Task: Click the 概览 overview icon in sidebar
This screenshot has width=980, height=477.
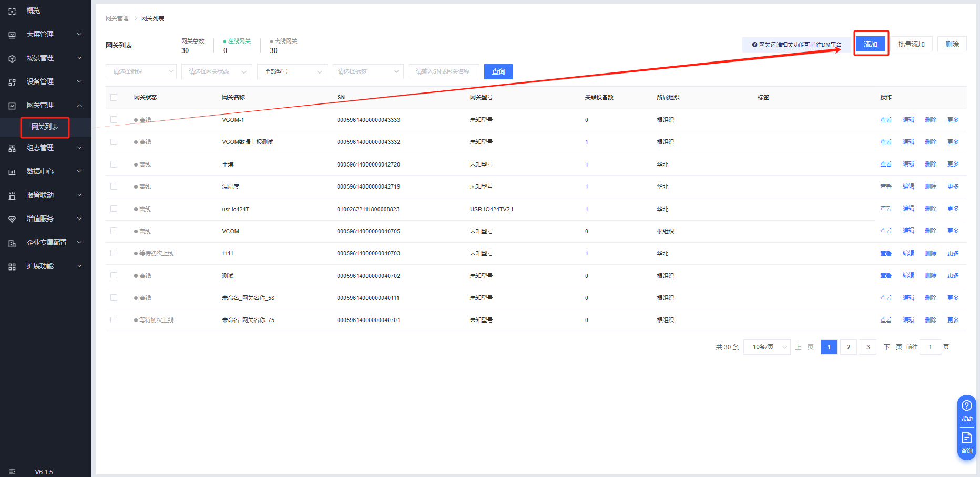Action: 12,11
